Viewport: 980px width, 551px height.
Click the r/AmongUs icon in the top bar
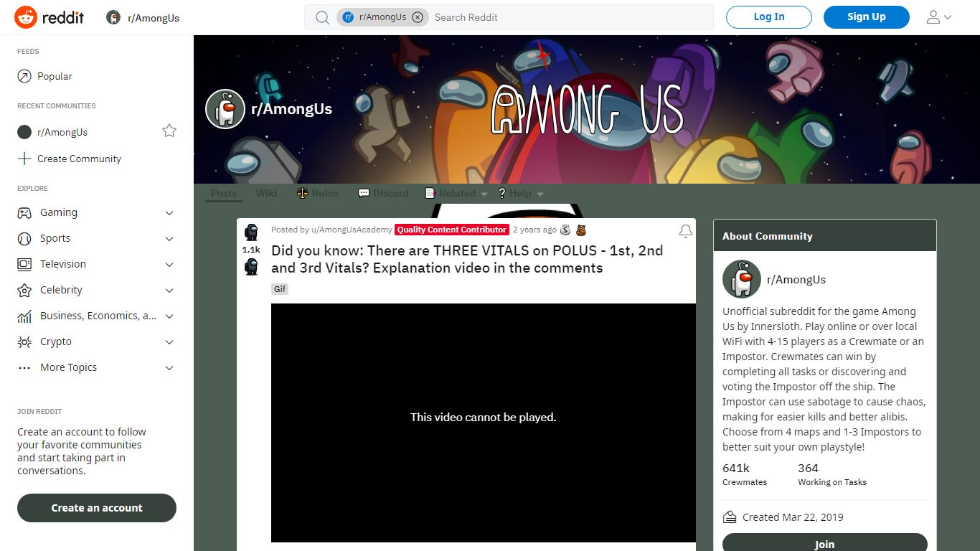click(x=113, y=17)
